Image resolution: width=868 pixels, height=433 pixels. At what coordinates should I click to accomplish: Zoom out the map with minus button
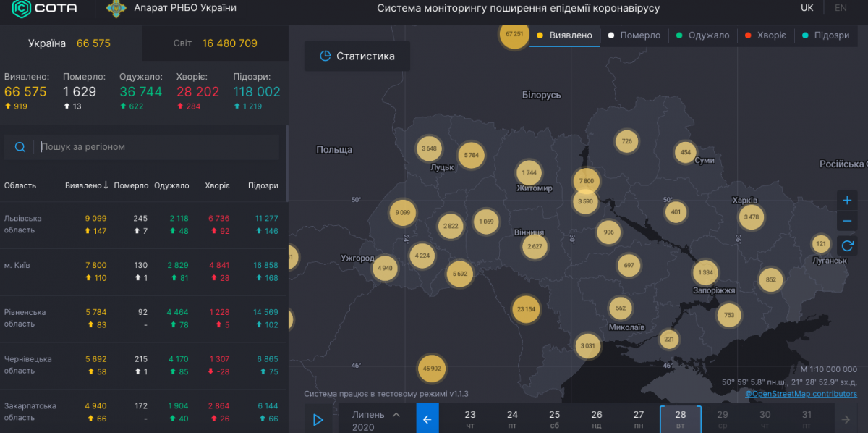click(x=847, y=222)
